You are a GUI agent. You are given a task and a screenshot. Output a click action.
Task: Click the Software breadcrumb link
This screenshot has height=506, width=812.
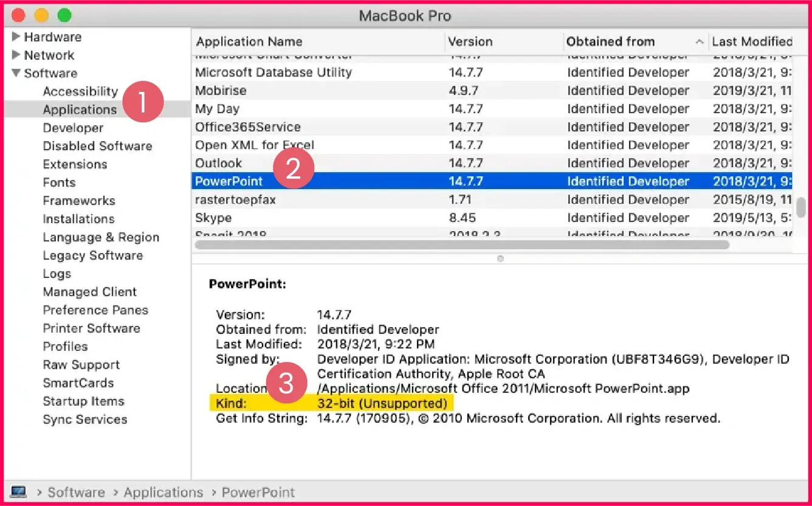76,492
